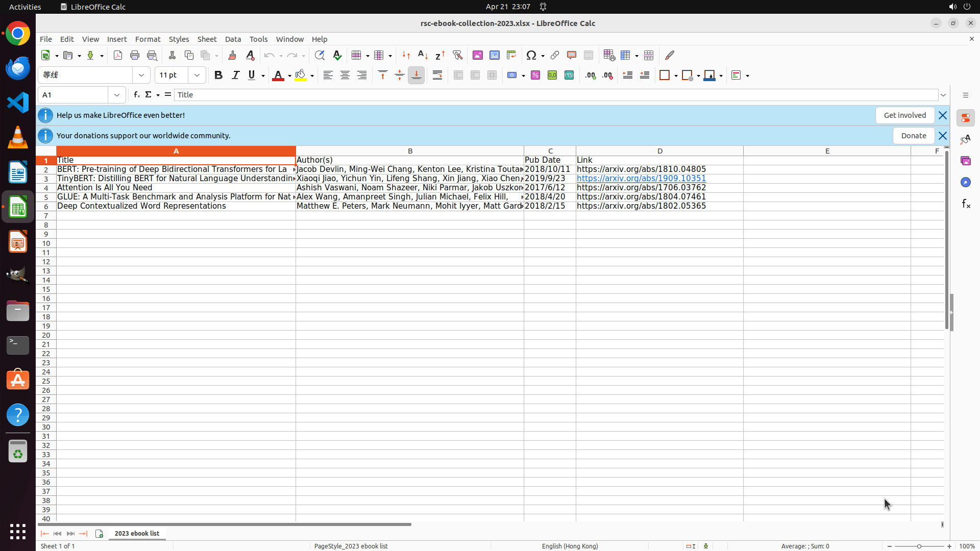Open the Data menu
Image resolution: width=980 pixels, height=551 pixels.
(x=233, y=39)
